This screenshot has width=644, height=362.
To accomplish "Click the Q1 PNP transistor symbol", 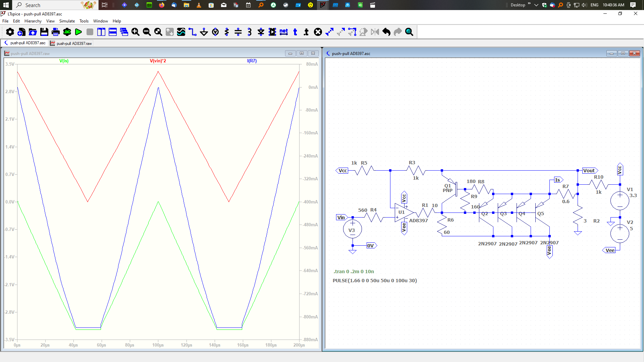I will [x=450, y=189].
